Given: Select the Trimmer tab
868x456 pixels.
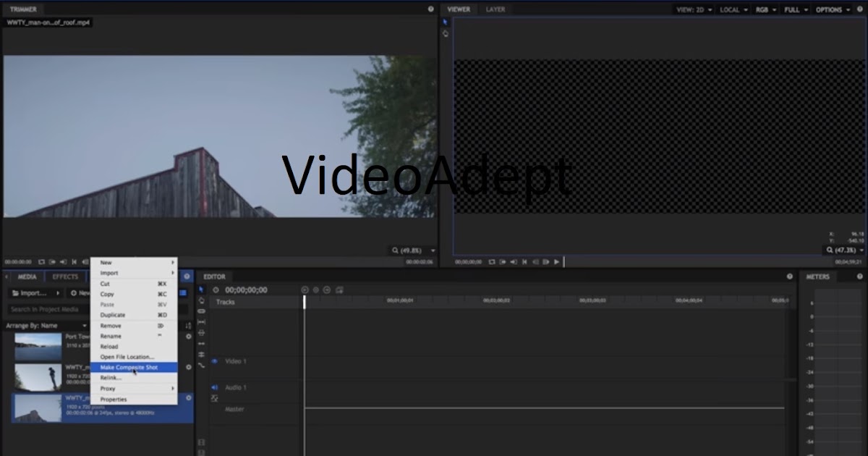Looking at the screenshot, I should pyautogui.click(x=23, y=9).
